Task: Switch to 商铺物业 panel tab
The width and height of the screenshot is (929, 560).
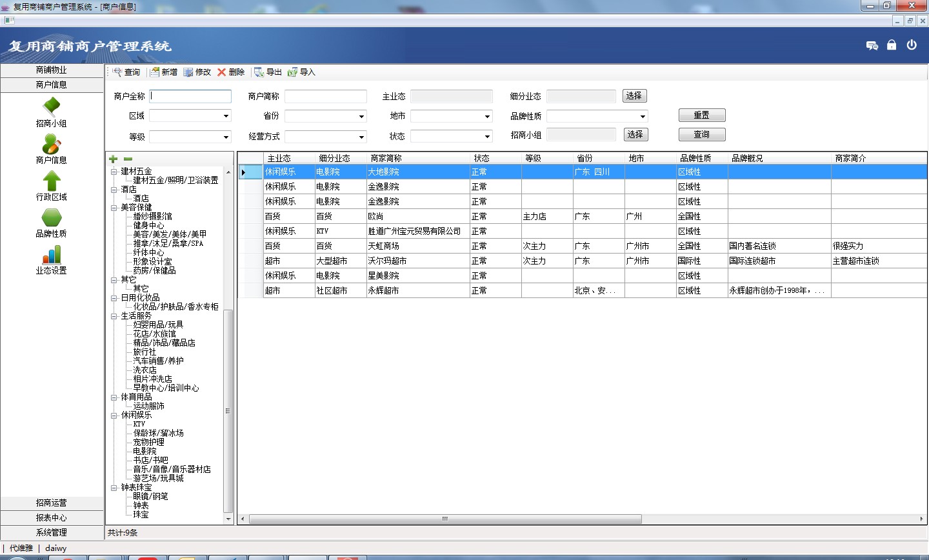Action: point(52,70)
